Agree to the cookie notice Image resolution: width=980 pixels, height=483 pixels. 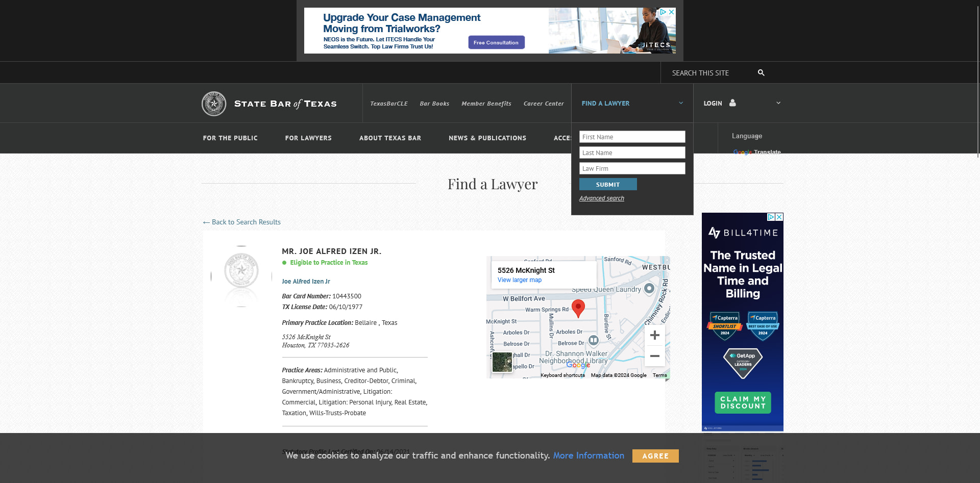655,456
